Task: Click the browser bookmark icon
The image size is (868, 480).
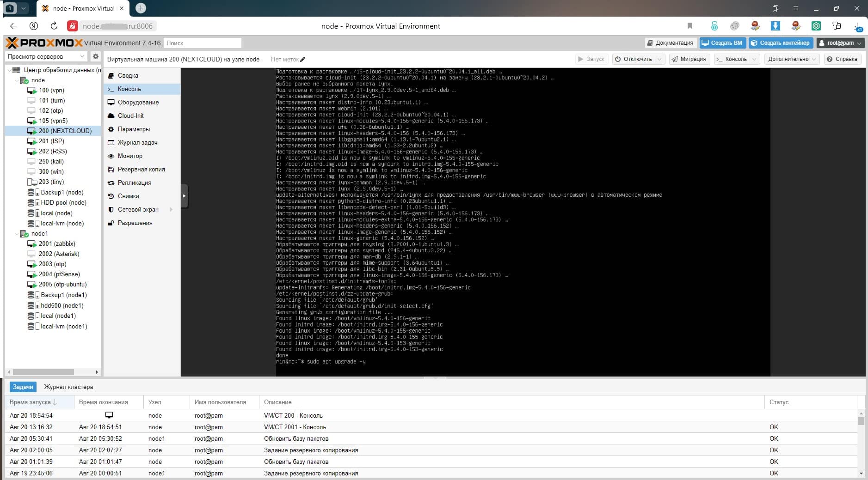Action: 690,26
